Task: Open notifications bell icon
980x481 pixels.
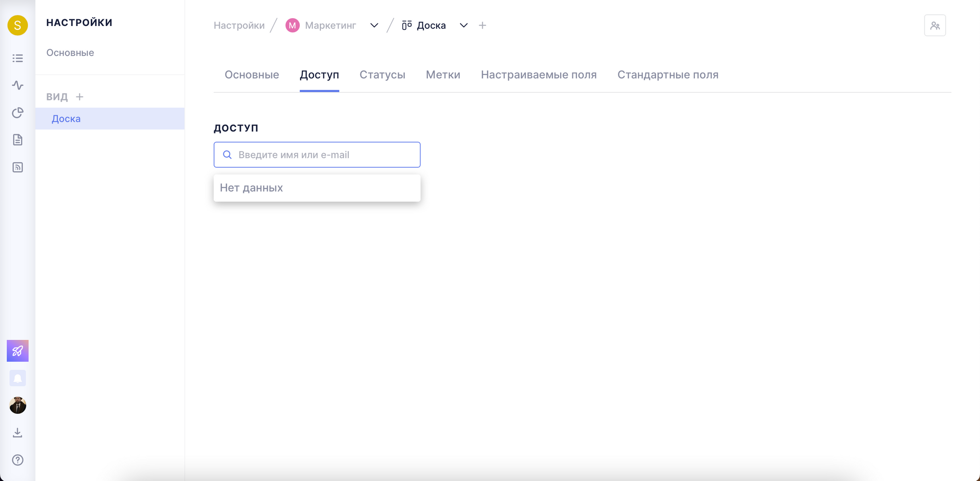Action: (x=18, y=378)
